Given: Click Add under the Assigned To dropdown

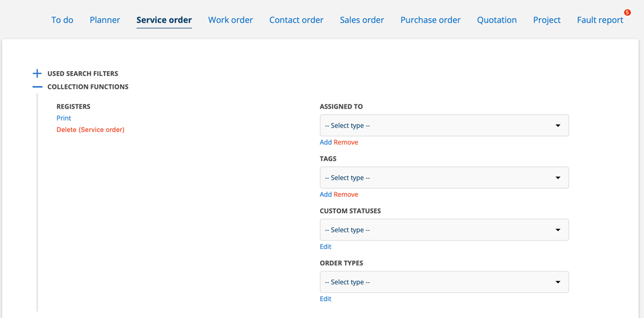Looking at the screenshot, I should 326,142.
